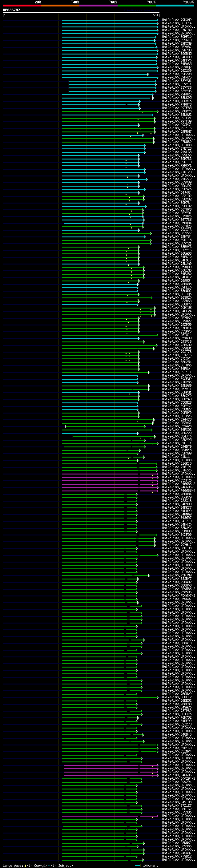Image resolution: width=197 pixels, height=868 pixels.
Task: Select hit UniRef100_B4FXU9
Action: [177, 57]
